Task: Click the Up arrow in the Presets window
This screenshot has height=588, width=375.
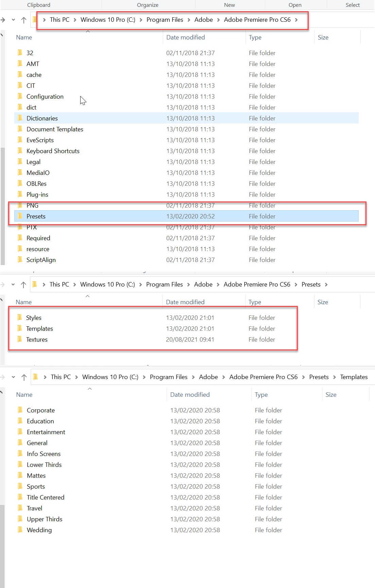Action: [x=23, y=285]
